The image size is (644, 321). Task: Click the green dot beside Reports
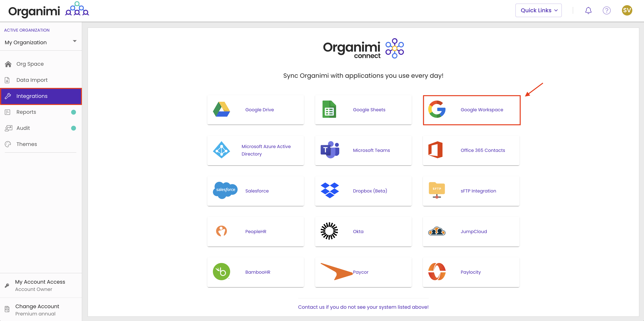73,112
